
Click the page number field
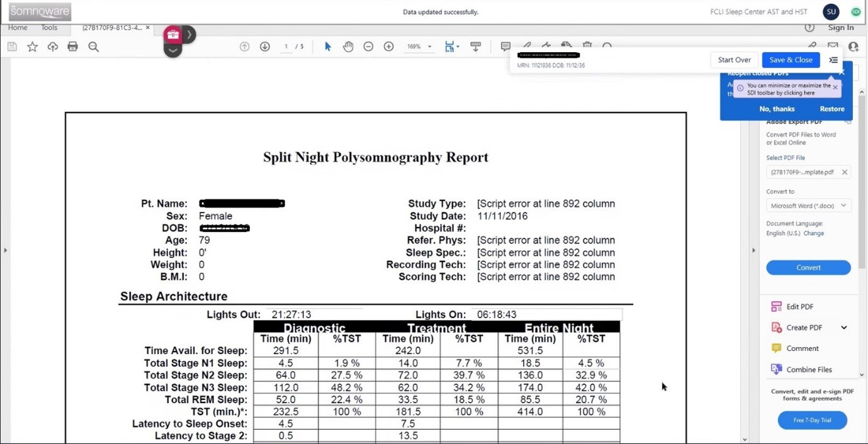tap(286, 47)
